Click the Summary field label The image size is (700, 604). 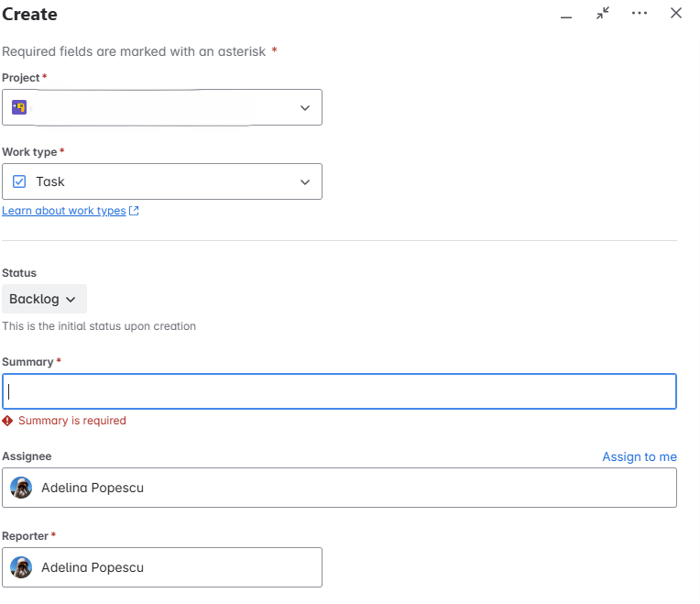(x=27, y=362)
